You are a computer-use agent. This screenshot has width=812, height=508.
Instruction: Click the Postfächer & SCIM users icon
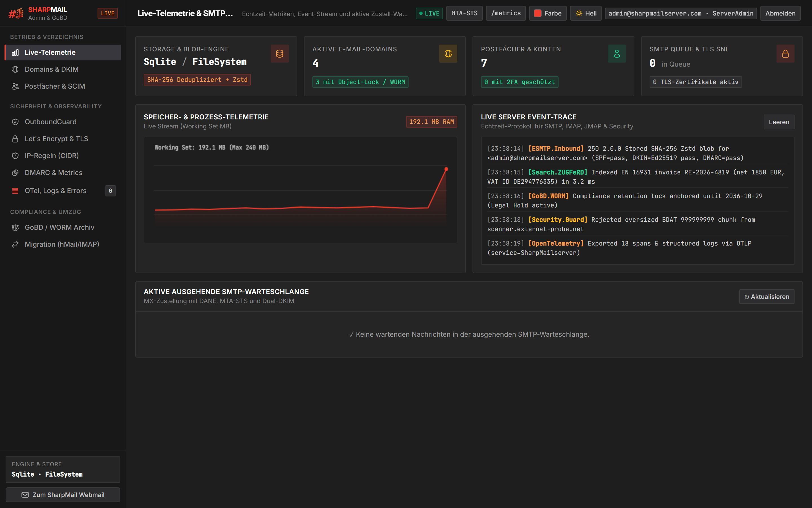[x=15, y=86]
